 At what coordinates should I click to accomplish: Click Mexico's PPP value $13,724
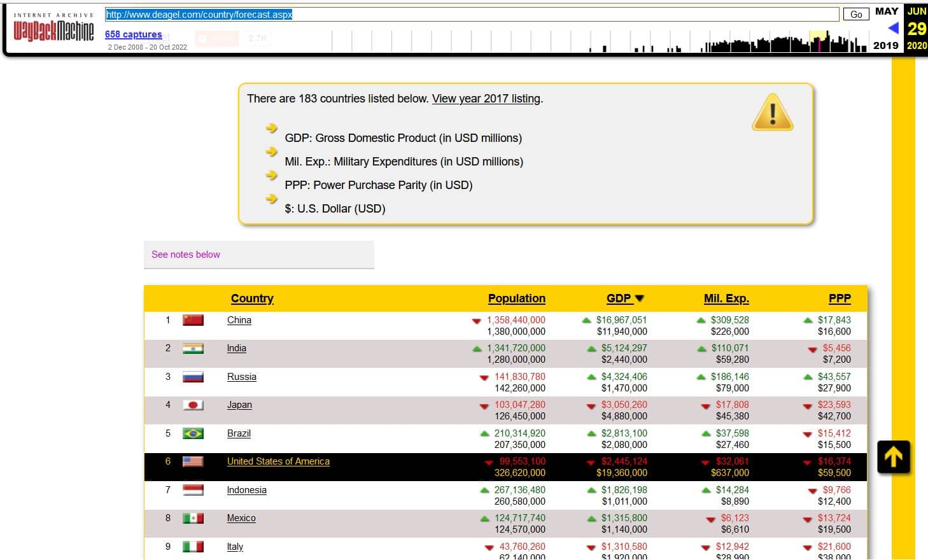[834, 518]
